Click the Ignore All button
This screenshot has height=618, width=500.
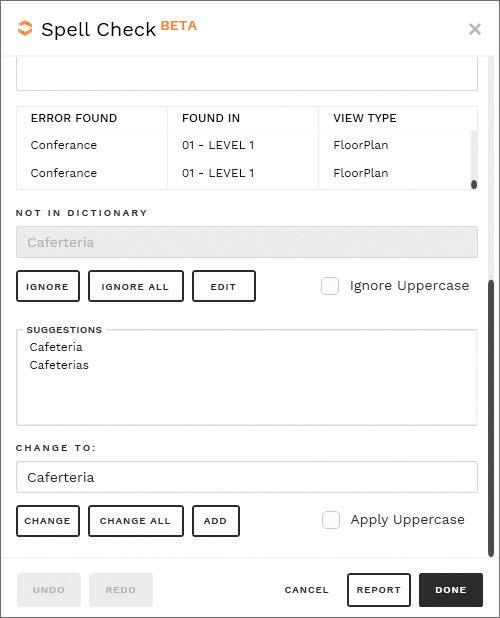[x=136, y=286]
